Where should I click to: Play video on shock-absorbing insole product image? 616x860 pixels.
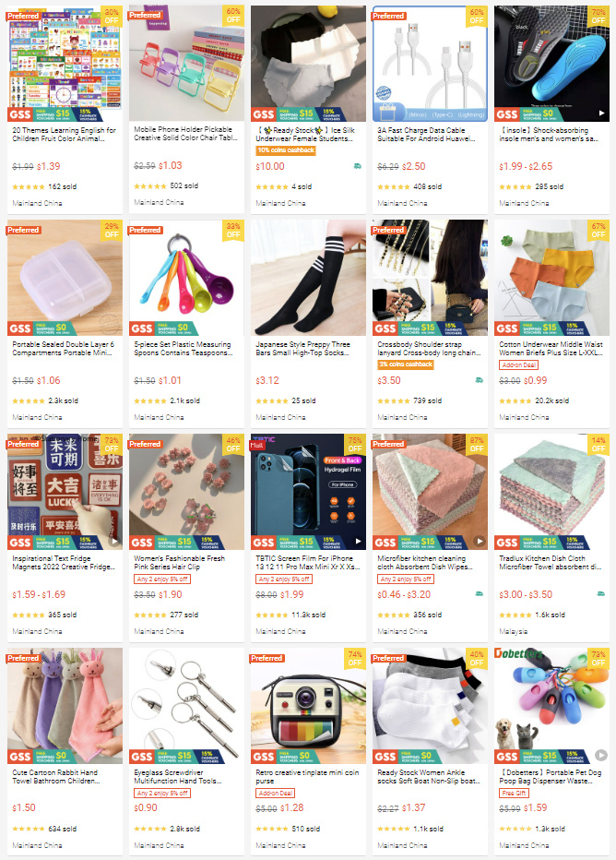601,113
